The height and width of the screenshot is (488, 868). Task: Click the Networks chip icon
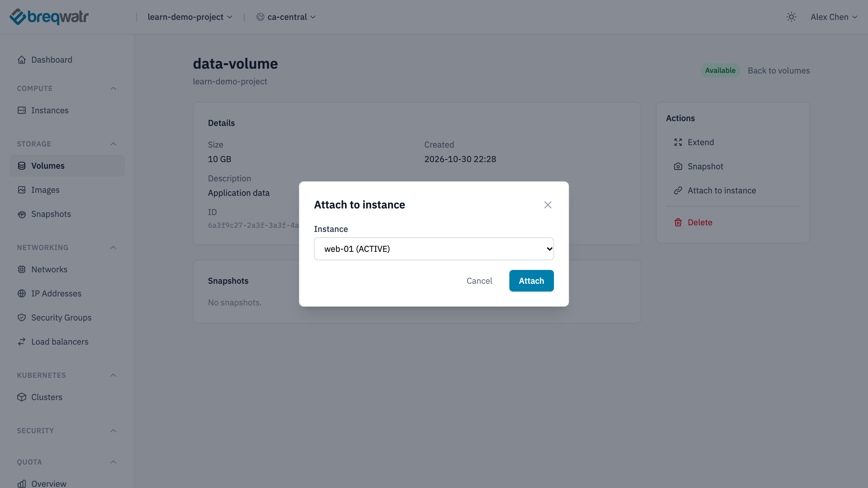pos(22,269)
